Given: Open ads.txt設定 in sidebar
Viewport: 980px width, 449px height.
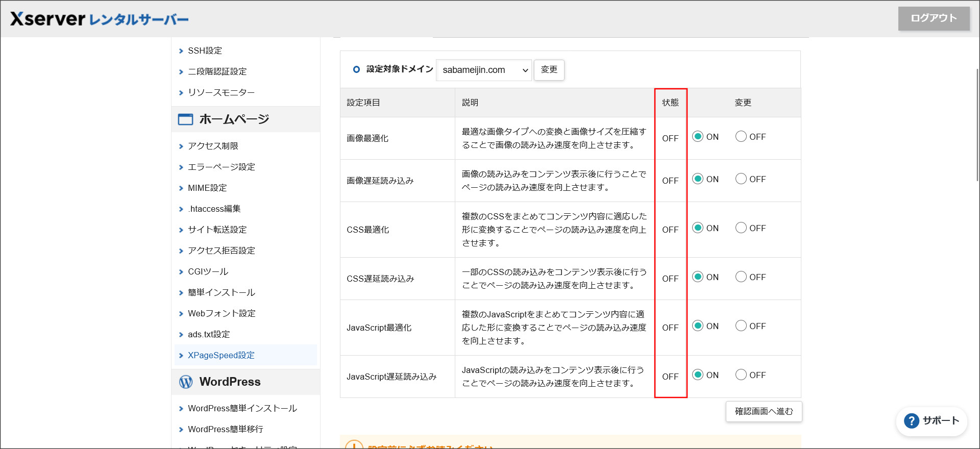Looking at the screenshot, I should tap(209, 334).
